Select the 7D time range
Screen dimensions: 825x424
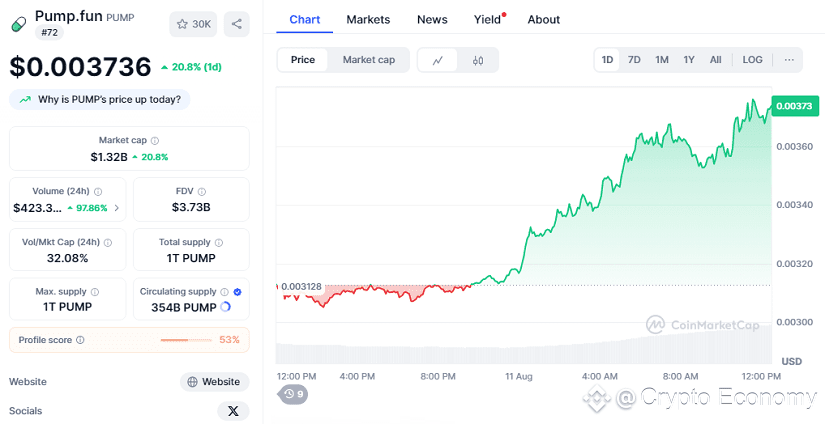[634, 60]
